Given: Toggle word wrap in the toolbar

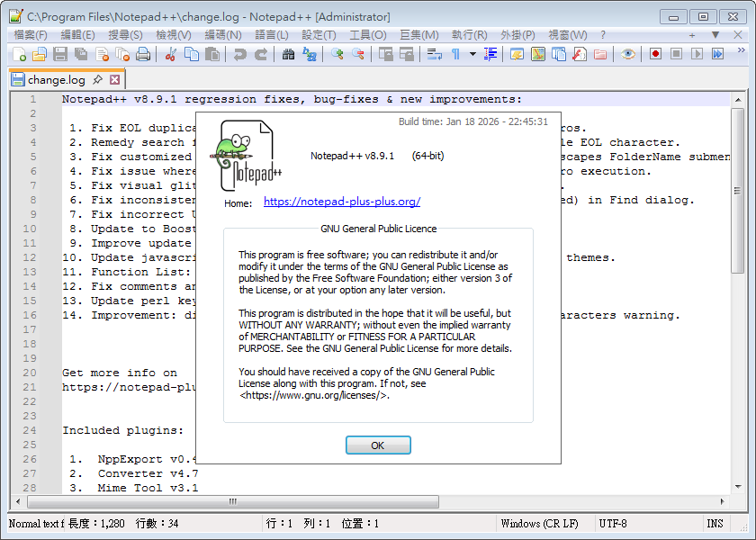Looking at the screenshot, I should pyautogui.click(x=435, y=54).
